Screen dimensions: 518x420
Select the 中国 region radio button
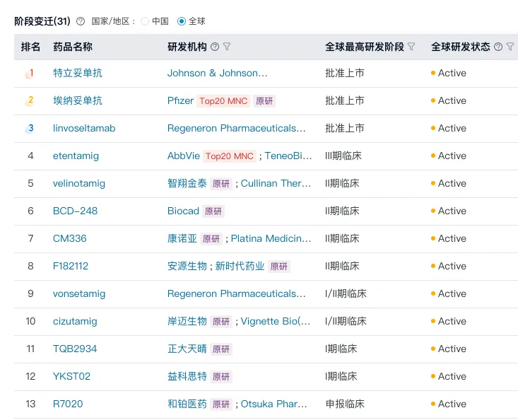[x=145, y=21]
